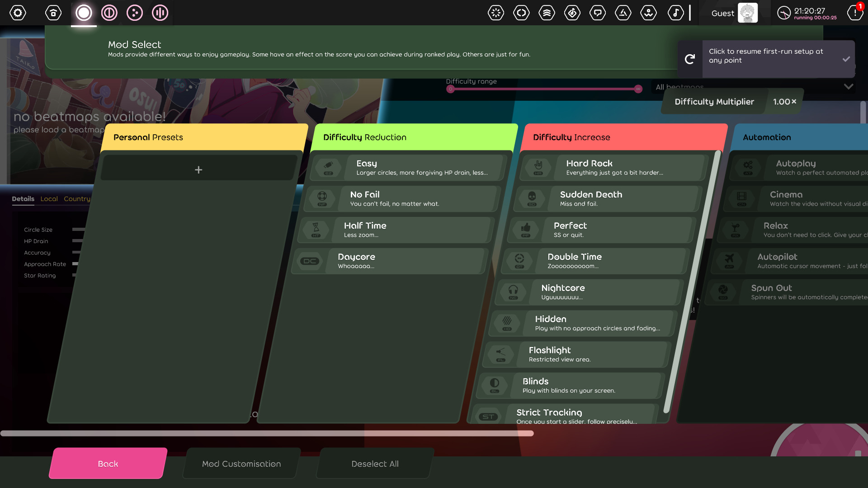This screenshot has height=488, width=868.
Task: Open the chat bubble icon
Action: [x=598, y=13]
